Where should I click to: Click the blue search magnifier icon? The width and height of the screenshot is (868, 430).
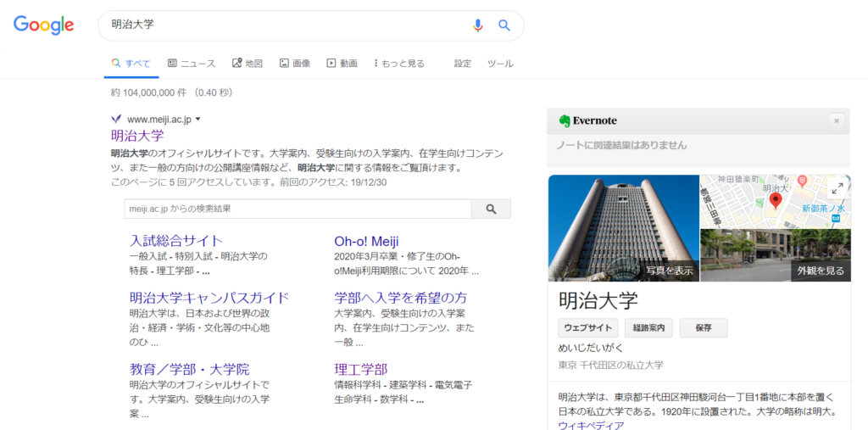click(504, 25)
